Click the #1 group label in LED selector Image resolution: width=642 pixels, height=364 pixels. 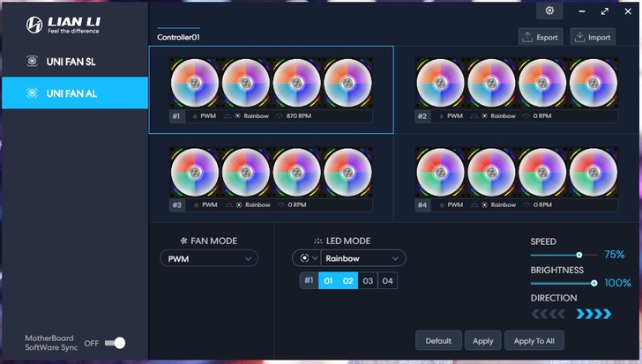309,280
